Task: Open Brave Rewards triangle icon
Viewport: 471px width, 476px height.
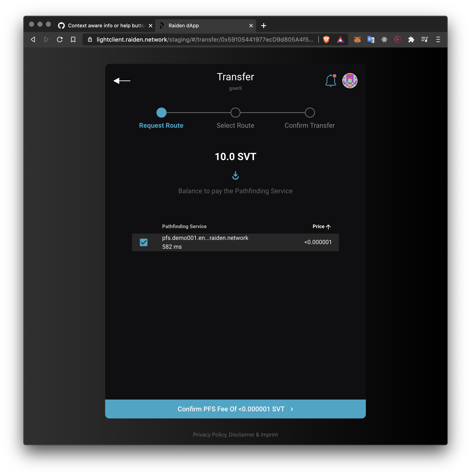Action: tap(340, 39)
